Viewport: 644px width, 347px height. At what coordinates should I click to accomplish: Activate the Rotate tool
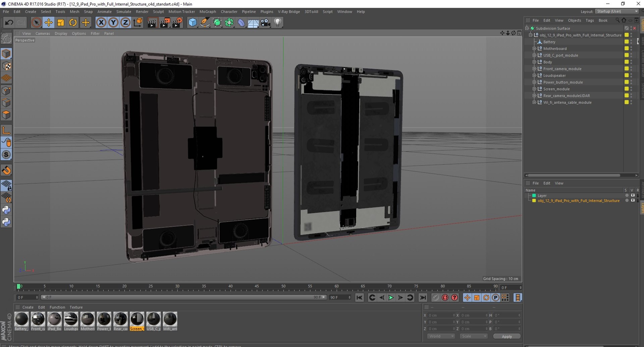point(73,22)
